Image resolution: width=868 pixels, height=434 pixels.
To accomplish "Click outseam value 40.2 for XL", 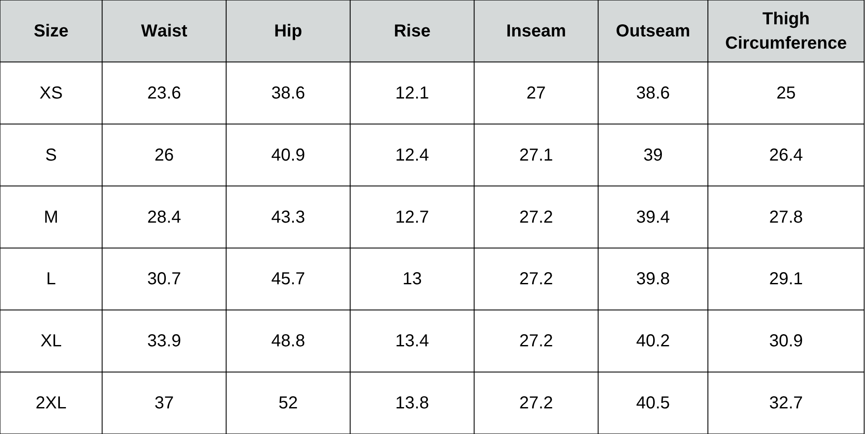I will click(x=653, y=341).
